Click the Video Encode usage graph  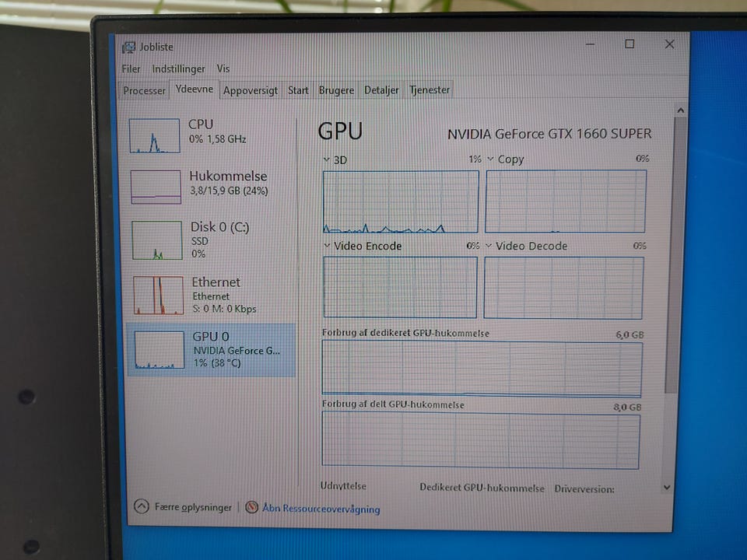[x=400, y=287]
